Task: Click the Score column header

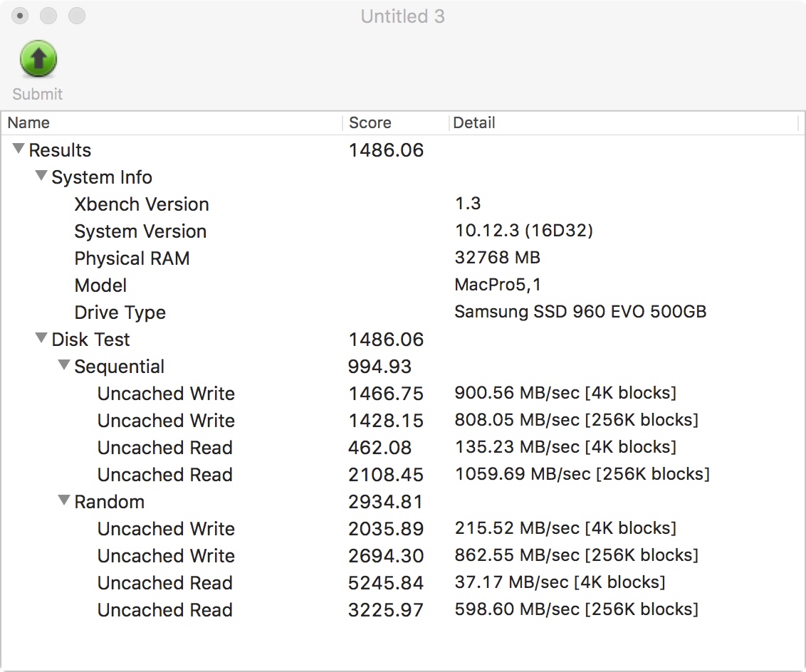Action: (370, 122)
